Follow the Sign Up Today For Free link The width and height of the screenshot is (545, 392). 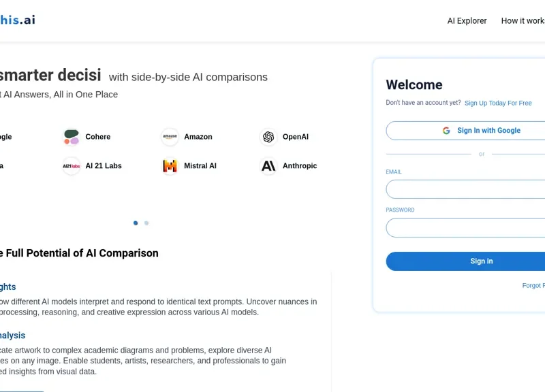coord(498,103)
